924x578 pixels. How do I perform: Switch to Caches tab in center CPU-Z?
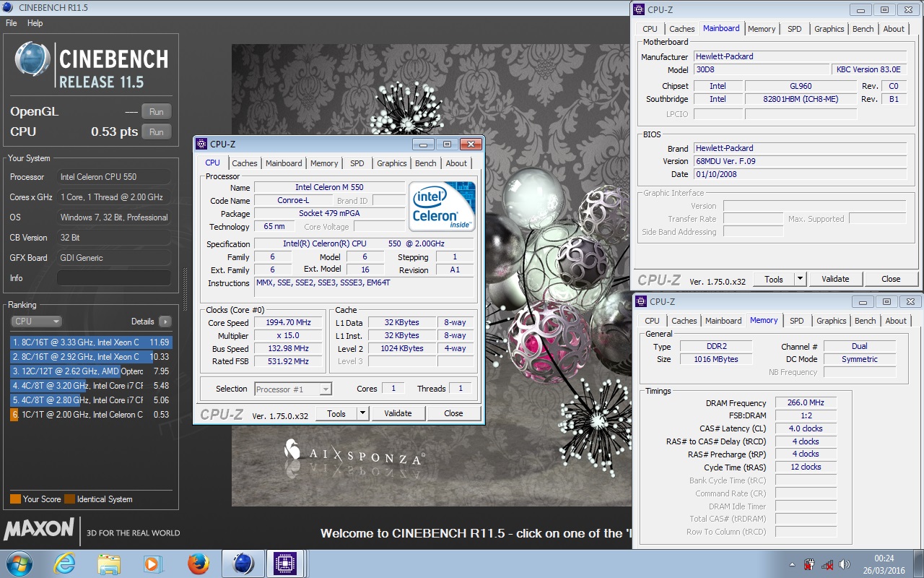(x=245, y=163)
